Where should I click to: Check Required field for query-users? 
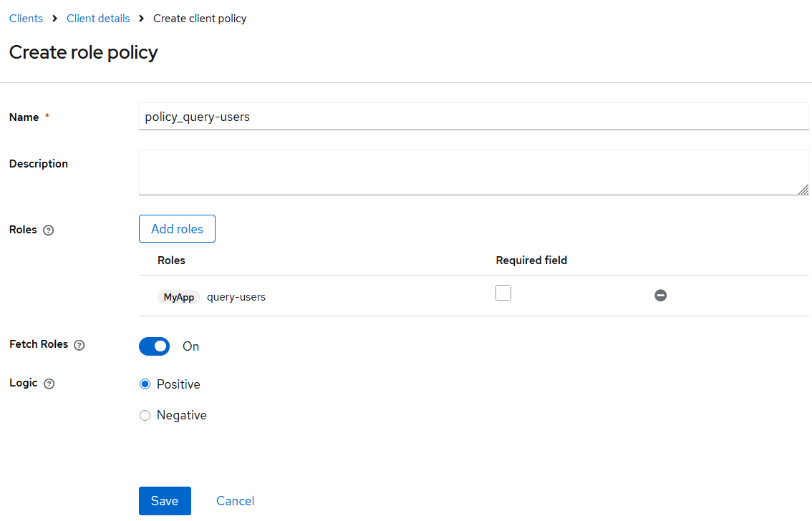click(x=503, y=292)
